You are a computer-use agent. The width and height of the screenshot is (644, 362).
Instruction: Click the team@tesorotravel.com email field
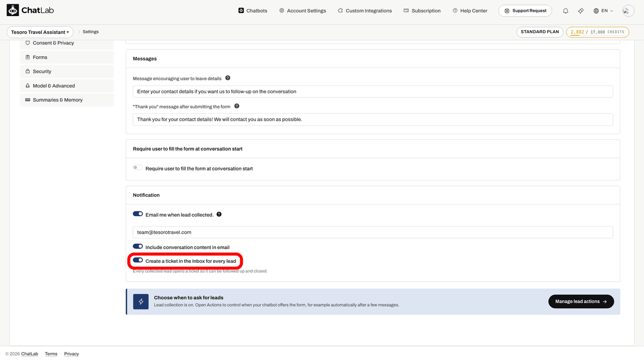[x=373, y=232]
